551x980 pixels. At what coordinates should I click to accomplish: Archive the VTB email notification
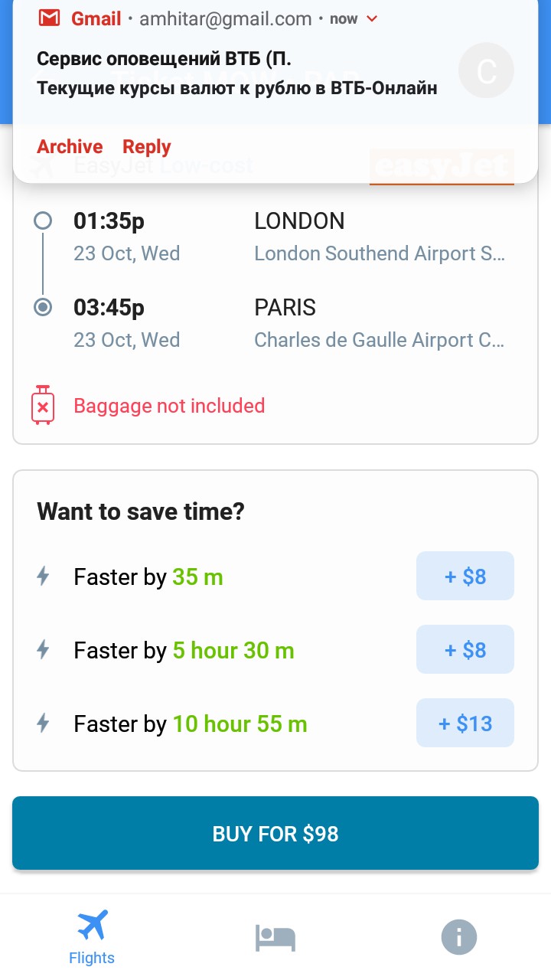click(70, 146)
